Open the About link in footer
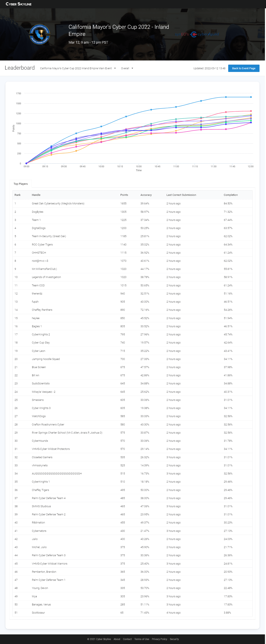The width and height of the screenshot is (266, 644). pyautogui.click(x=117, y=639)
